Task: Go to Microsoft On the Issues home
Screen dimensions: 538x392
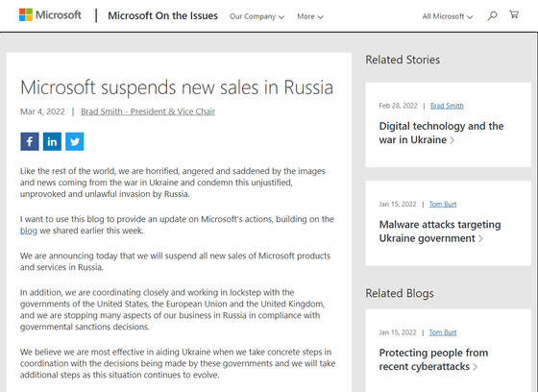Action: 162,15
